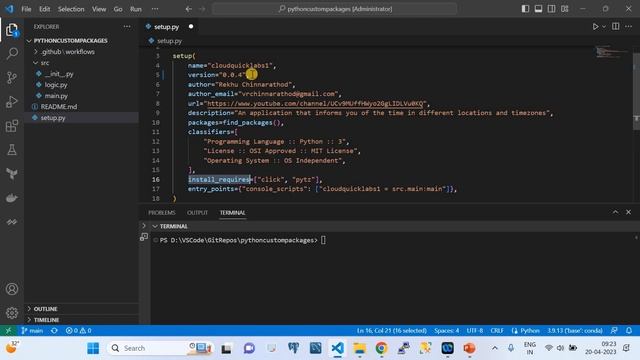640x360 pixels.
Task: Open editor More Actions ellipsis
Action: pos(629,27)
